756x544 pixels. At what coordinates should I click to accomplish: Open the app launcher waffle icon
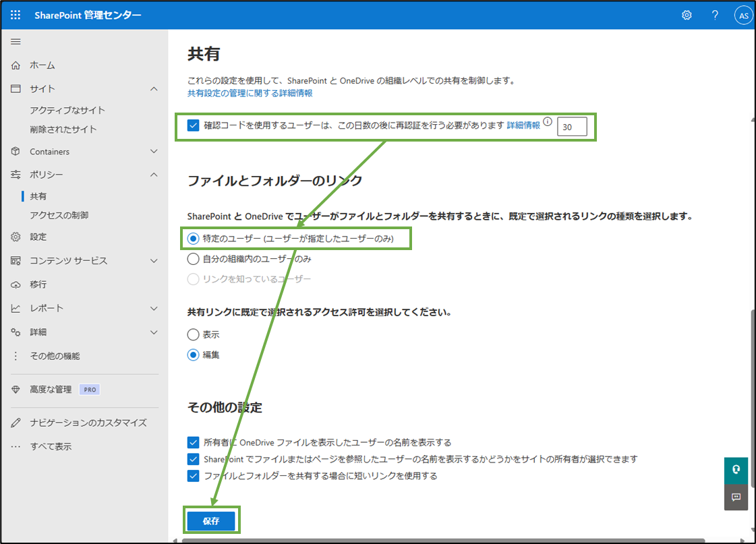pos(16,15)
